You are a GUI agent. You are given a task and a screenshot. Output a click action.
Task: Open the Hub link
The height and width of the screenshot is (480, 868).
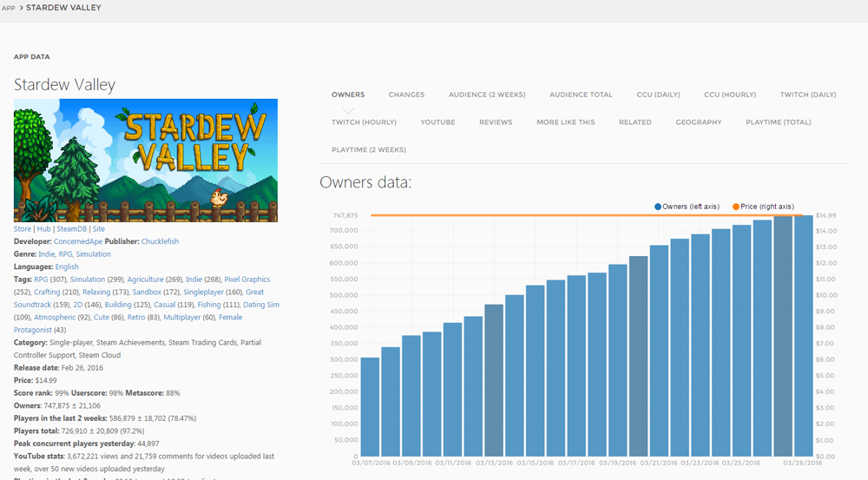tap(43, 228)
